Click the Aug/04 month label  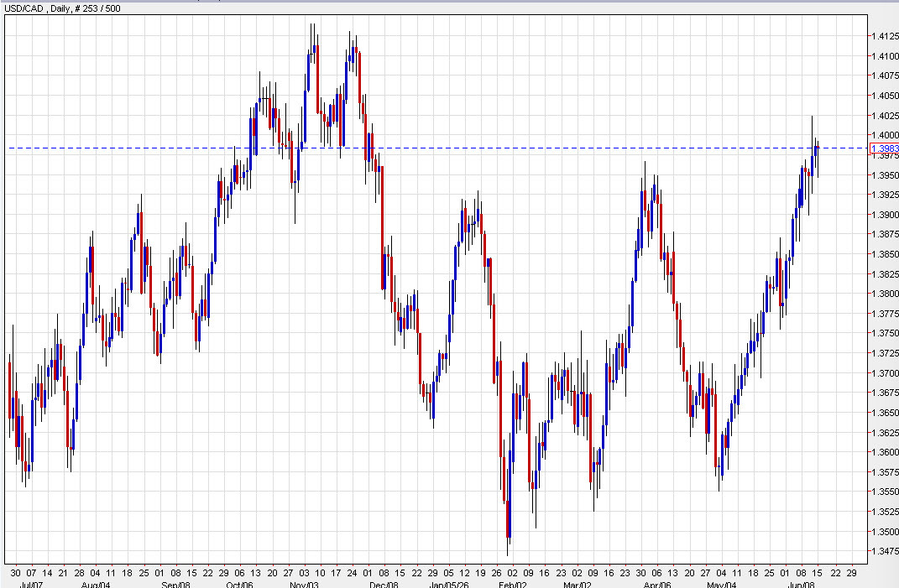[96, 585]
